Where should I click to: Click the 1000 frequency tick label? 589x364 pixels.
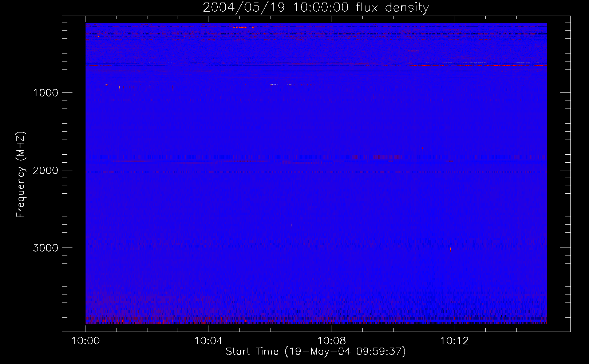coord(46,93)
